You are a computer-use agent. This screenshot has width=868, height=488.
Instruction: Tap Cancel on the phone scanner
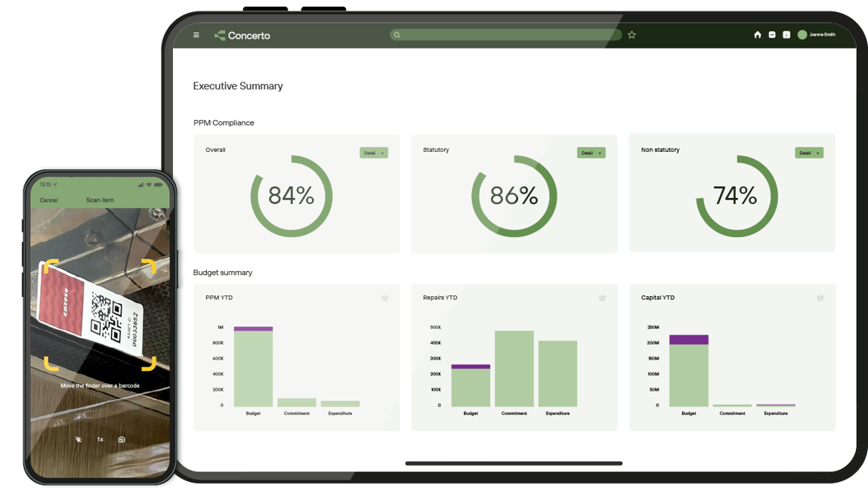click(48, 200)
